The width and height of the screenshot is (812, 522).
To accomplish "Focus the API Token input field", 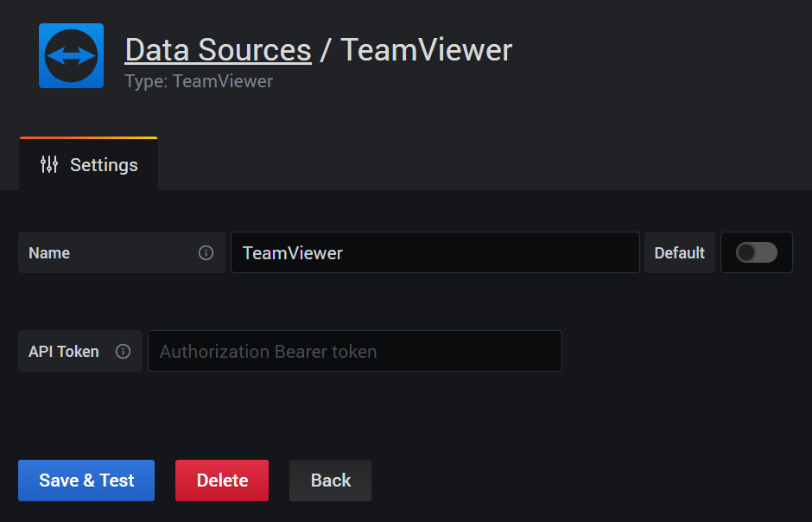I will pyautogui.click(x=355, y=351).
